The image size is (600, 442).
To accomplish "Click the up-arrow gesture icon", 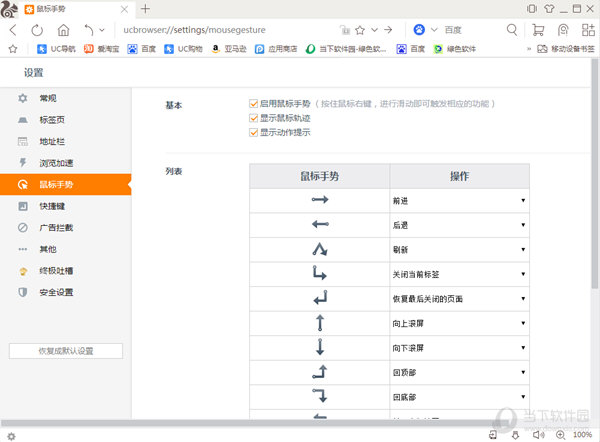I will [x=320, y=322].
